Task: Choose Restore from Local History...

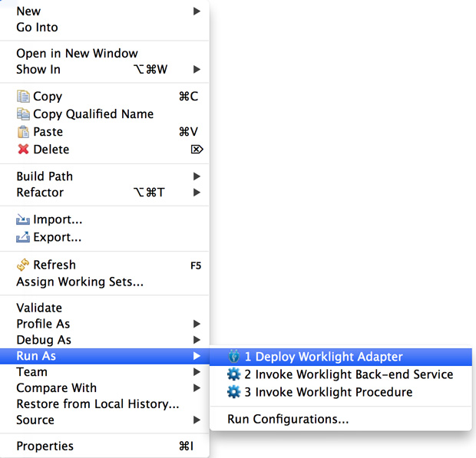Action: tap(104, 404)
